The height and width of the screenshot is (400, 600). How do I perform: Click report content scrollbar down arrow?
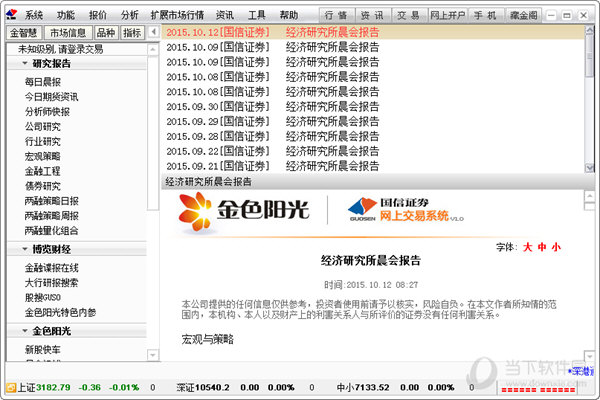pyautogui.click(x=590, y=356)
